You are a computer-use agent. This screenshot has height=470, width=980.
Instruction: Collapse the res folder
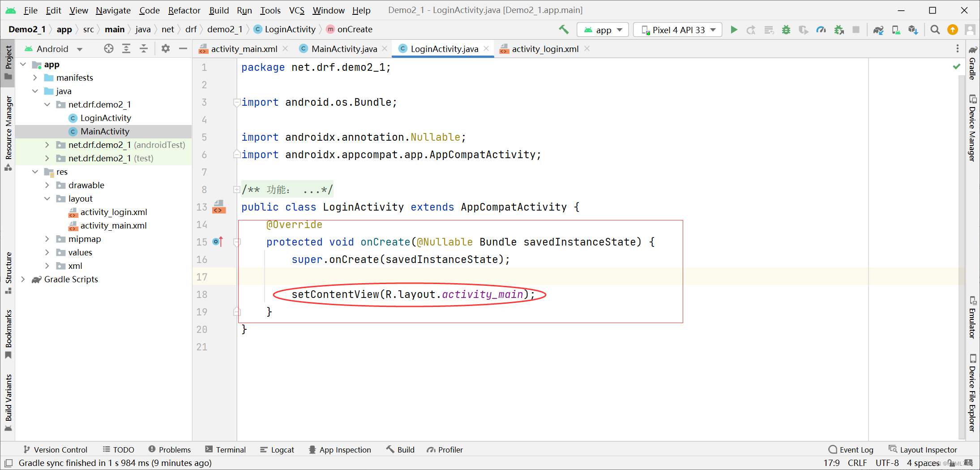click(x=35, y=172)
